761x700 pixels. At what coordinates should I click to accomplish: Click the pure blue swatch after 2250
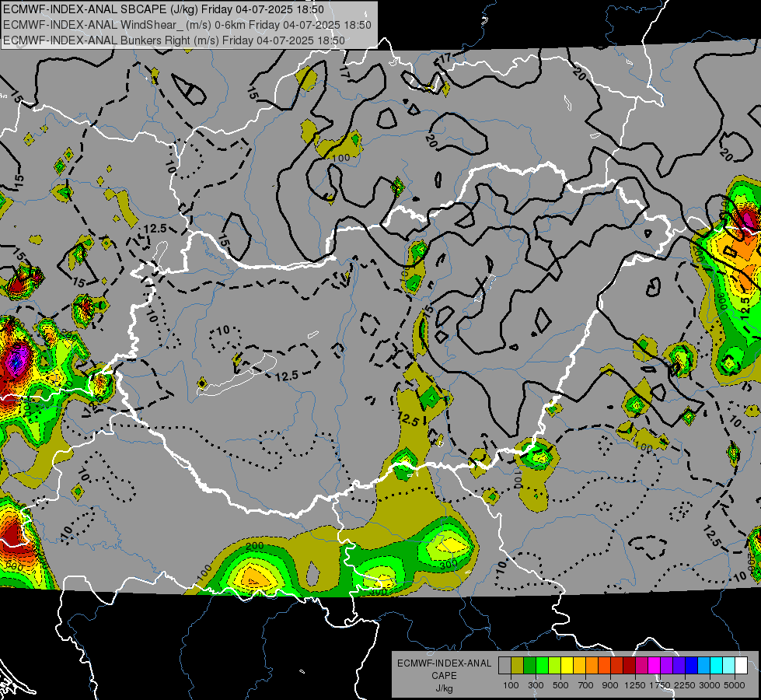coord(692,666)
